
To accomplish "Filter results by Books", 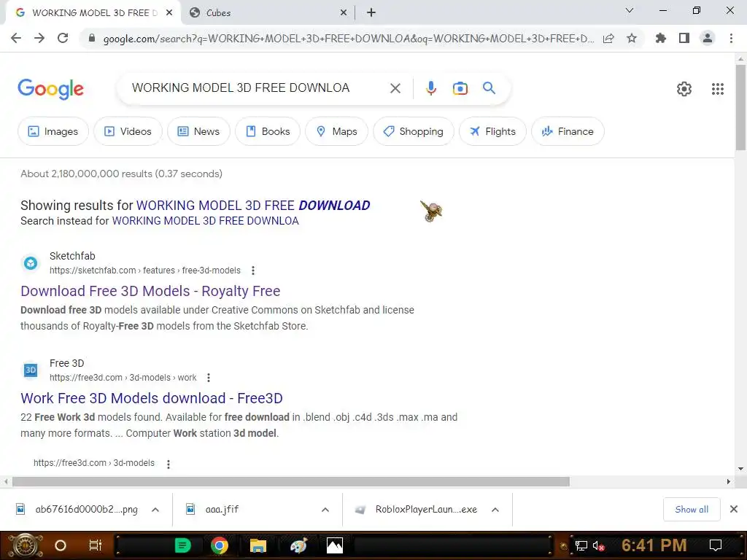I will pyautogui.click(x=267, y=131).
